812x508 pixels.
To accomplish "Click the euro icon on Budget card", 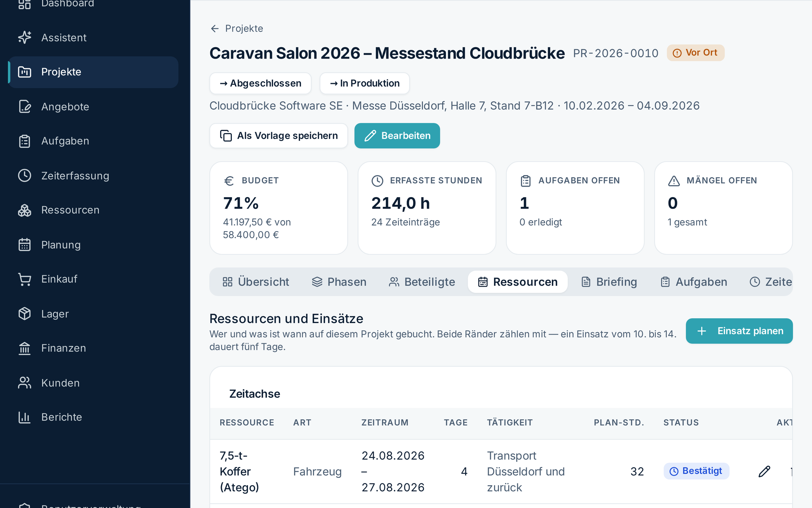I will point(229,181).
